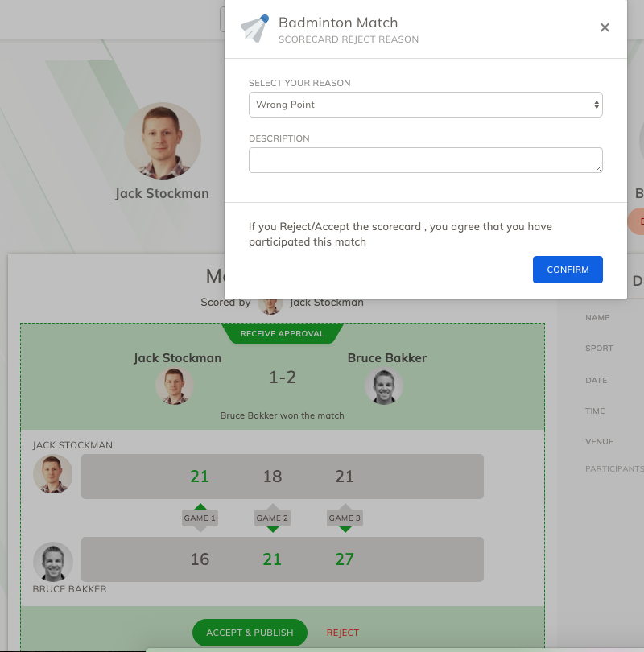Click Bruce Bakker's Game 3 score 27
Viewport: 644px width, 652px height.
tap(345, 559)
